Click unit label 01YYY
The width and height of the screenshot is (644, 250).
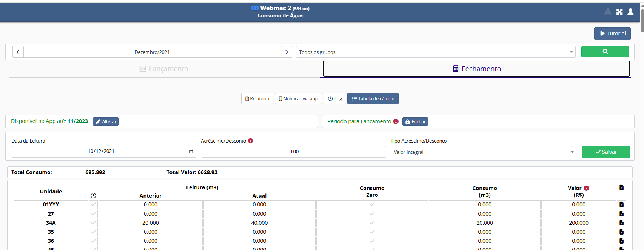[x=51, y=204]
